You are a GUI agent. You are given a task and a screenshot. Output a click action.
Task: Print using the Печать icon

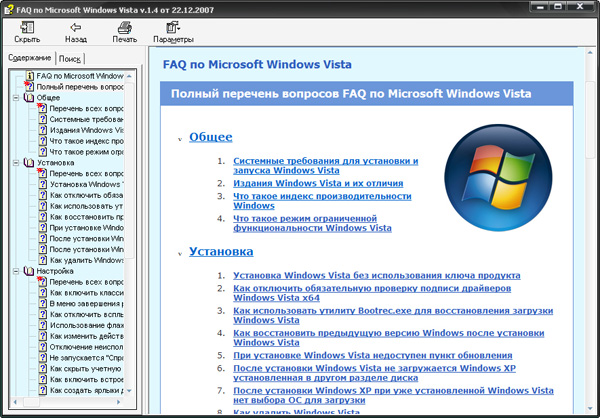[x=125, y=28]
